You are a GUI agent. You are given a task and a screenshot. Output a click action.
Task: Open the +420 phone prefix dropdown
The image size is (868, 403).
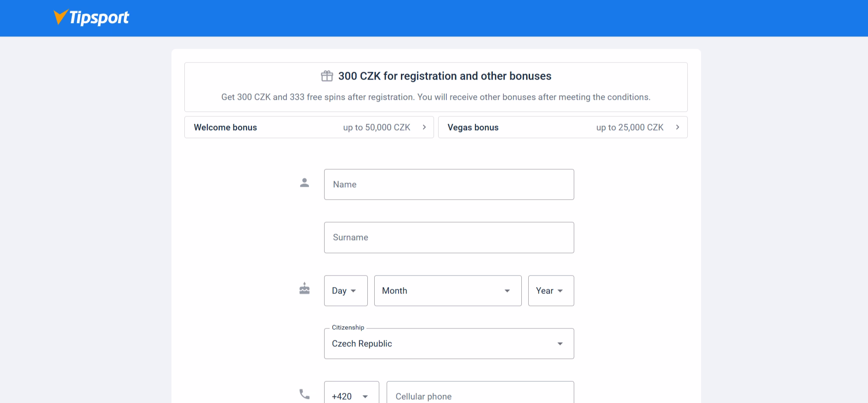point(351,396)
